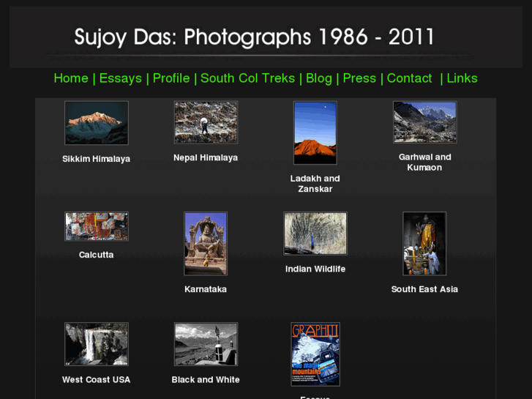Go to the Essays page in the nav bar
This screenshot has height=399, width=532.
121,78
